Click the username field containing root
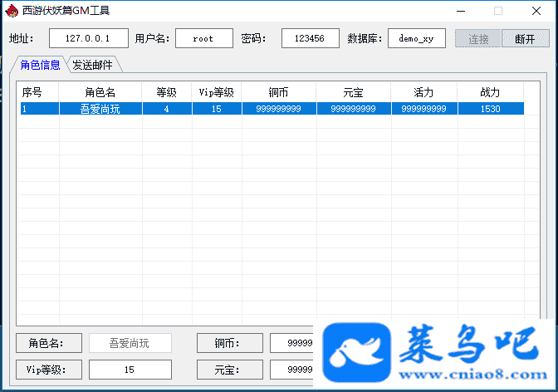Screen dimensions: 558x392 pyautogui.click(x=203, y=38)
